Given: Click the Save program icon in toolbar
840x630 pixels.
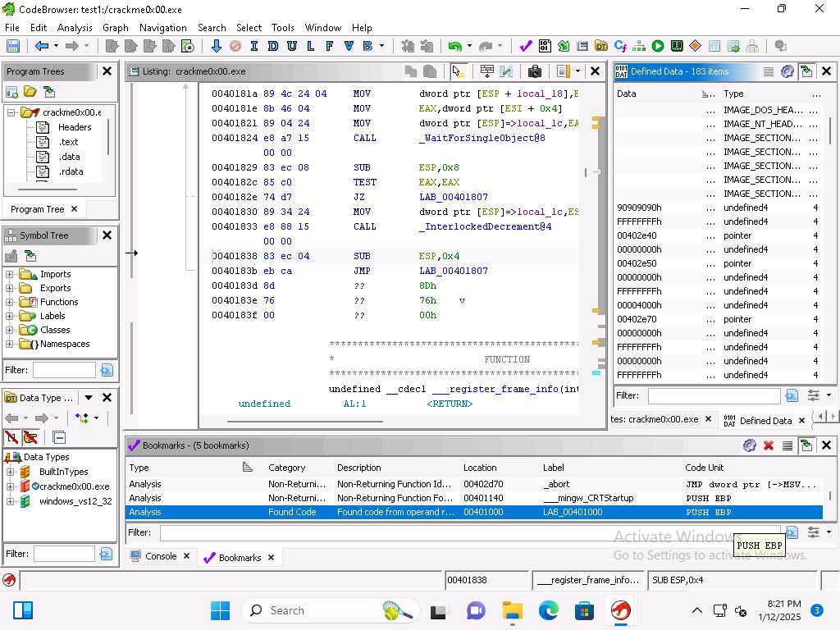Looking at the screenshot, I should (x=12, y=47).
